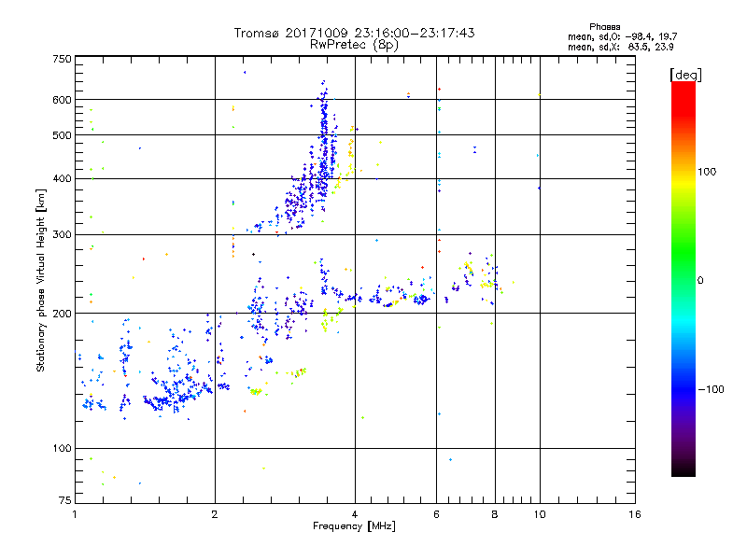The width and height of the screenshot is (747, 560).
Task: Click the '600' y-axis tick label
Action: point(62,100)
